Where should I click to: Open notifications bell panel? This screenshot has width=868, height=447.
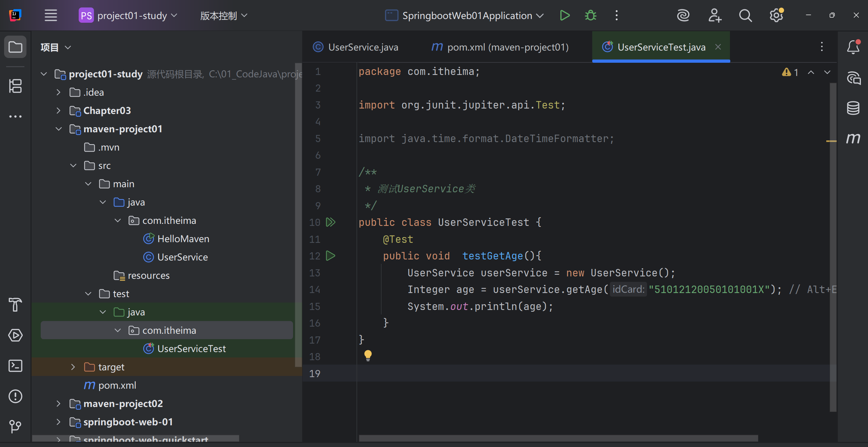[853, 47]
